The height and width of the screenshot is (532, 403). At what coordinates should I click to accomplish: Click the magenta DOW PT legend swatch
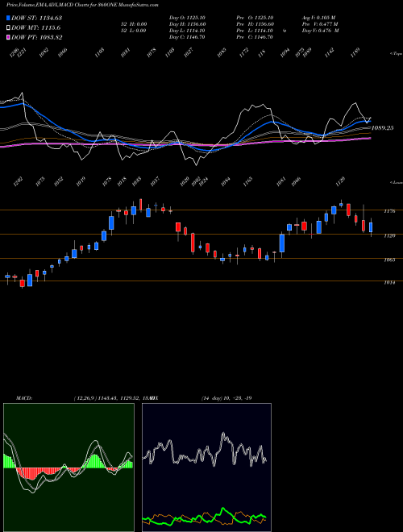[x=8, y=37]
